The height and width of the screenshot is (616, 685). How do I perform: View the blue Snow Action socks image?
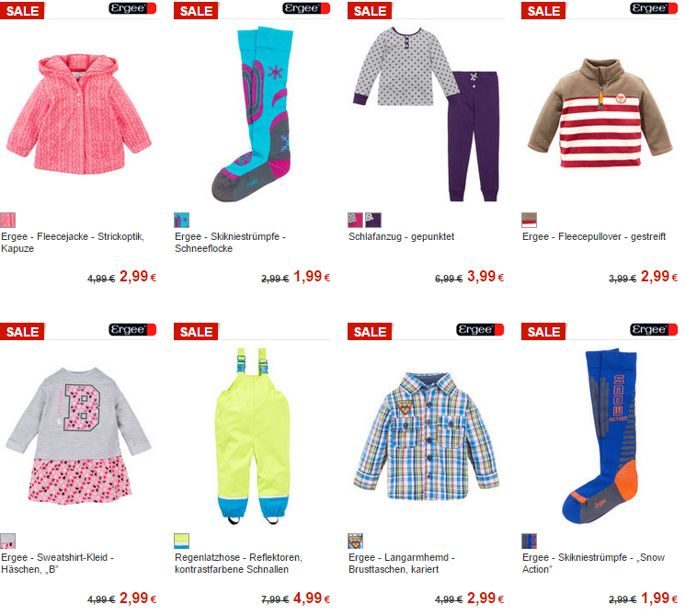pos(599,436)
